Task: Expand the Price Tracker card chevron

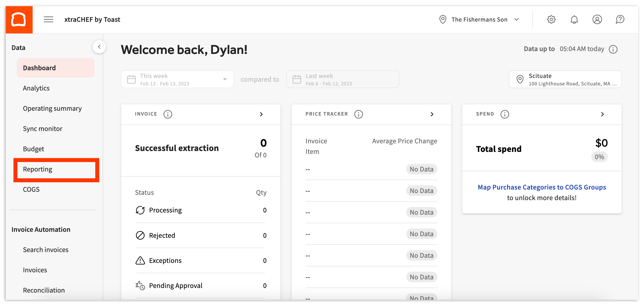Action: pos(432,114)
